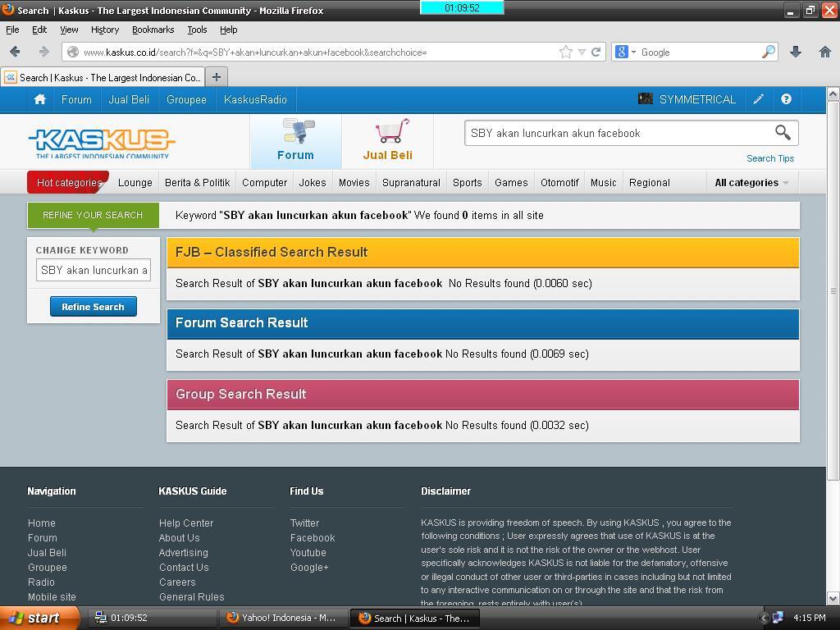Expand hidden system tray icons arrow

pyautogui.click(x=765, y=618)
